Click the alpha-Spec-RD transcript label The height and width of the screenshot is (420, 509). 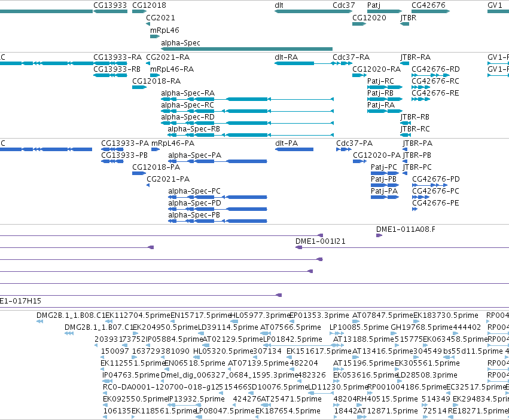click(188, 117)
